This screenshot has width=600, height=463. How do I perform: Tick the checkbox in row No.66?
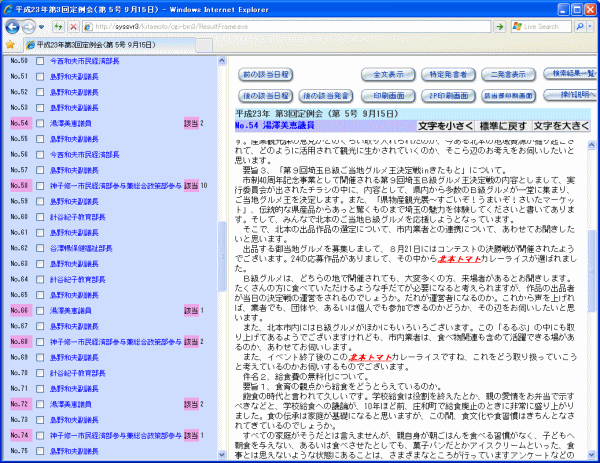[40, 310]
